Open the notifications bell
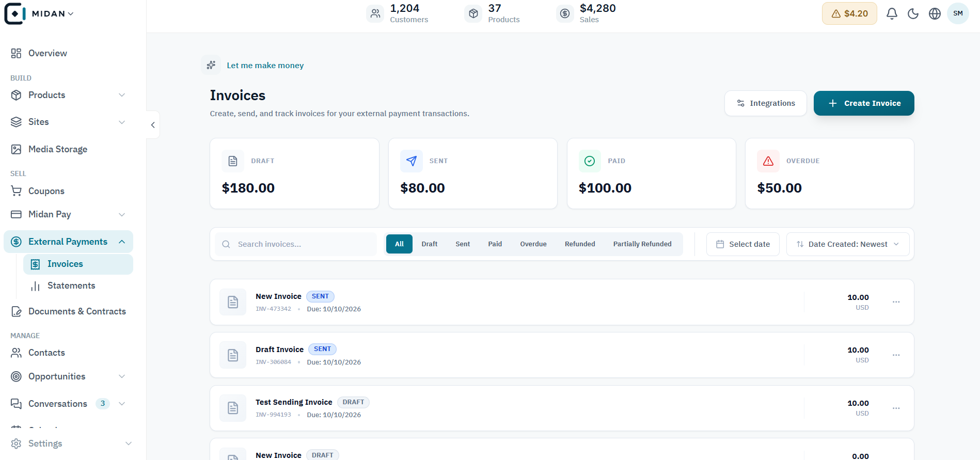The width and height of the screenshot is (980, 460). tap(892, 13)
